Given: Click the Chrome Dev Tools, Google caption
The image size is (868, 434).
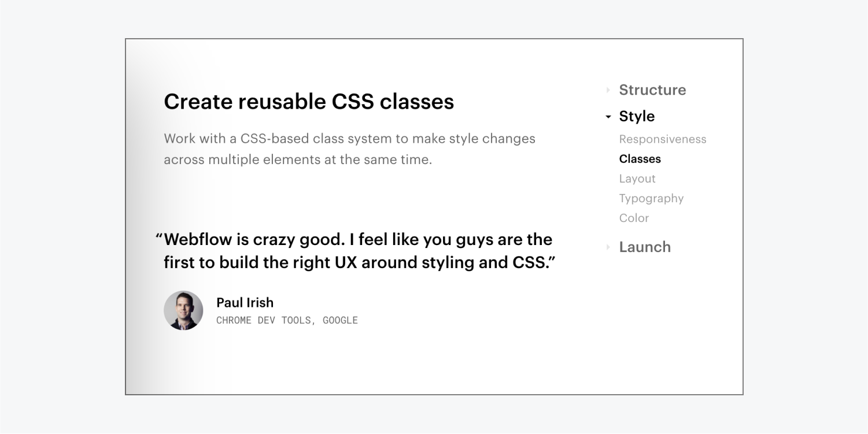Looking at the screenshot, I should (287, 320).
